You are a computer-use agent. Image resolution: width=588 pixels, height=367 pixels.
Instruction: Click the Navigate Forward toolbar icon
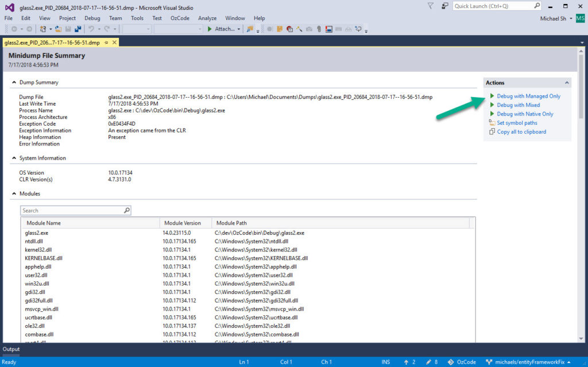click(x=29, y=29)
